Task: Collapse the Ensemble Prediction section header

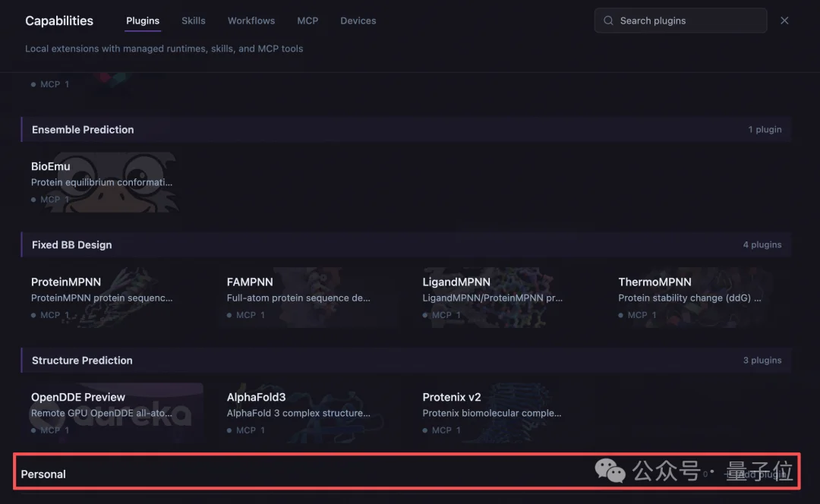Action: (x=405, y=129)
